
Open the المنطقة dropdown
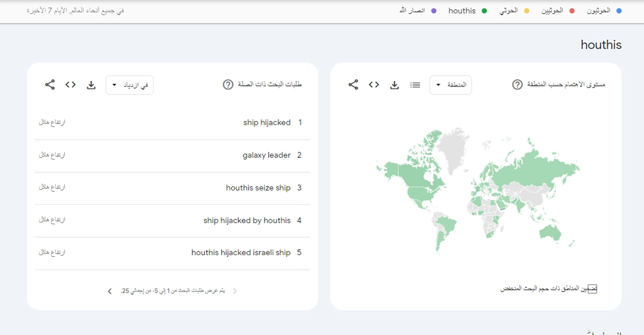[450, 85]
